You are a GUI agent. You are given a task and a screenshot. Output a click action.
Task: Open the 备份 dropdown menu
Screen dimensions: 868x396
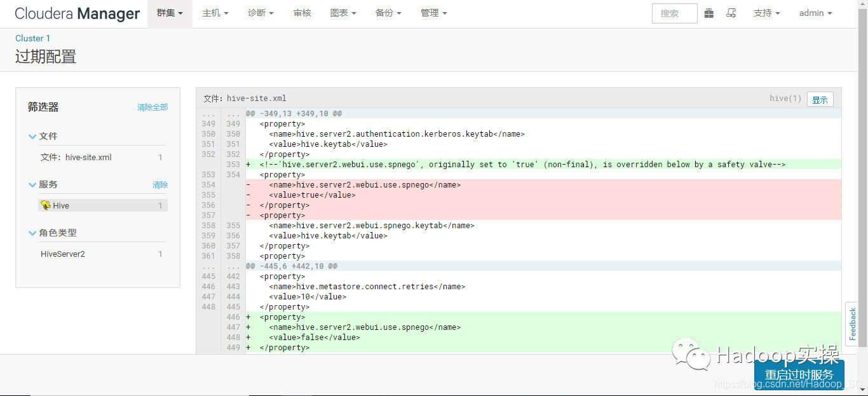pos(388,13)
